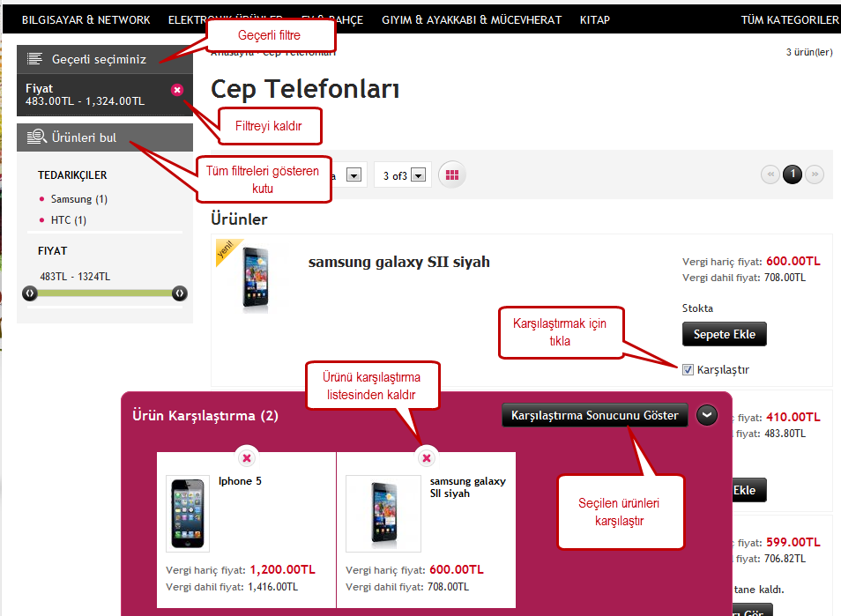Screen dimensions: 841x616
Task: Go to next page arrow
Action: (x=815, y=174)
